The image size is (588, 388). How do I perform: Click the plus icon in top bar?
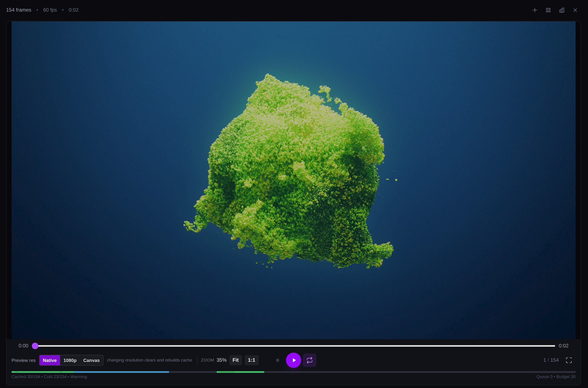click(x=535, y=10)
